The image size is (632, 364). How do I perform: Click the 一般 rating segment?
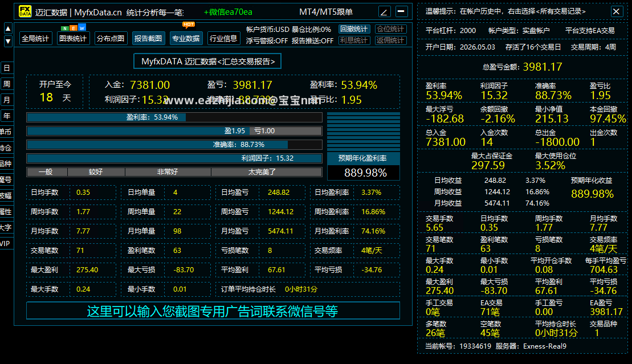pyautogui.click(x=47, y=172)
